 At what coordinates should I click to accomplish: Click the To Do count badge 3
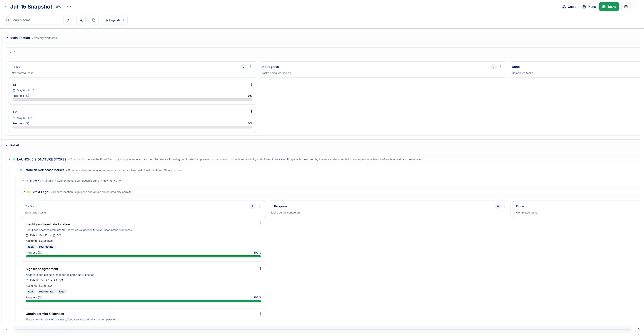click(x=252, y=206)
